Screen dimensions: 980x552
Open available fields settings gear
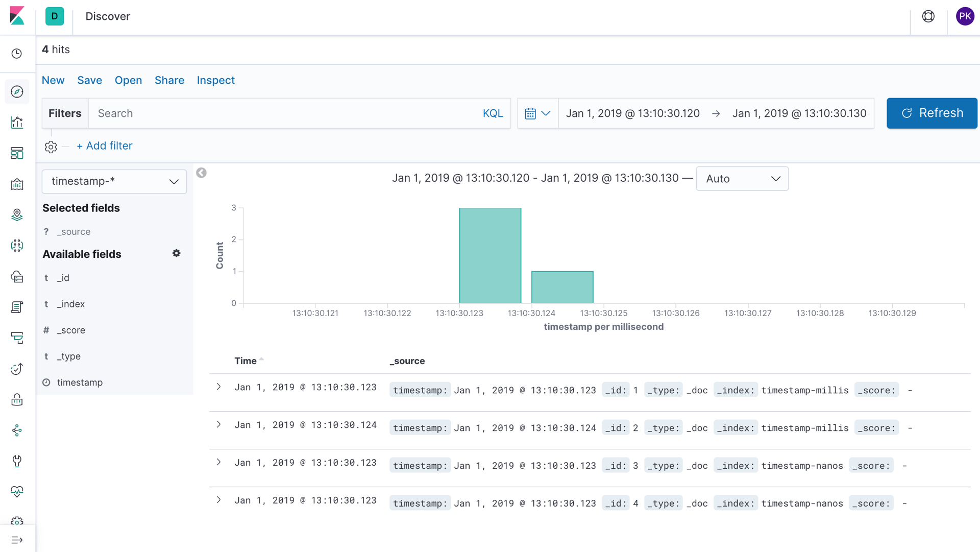pyautogui.click(x=177, y=253)
